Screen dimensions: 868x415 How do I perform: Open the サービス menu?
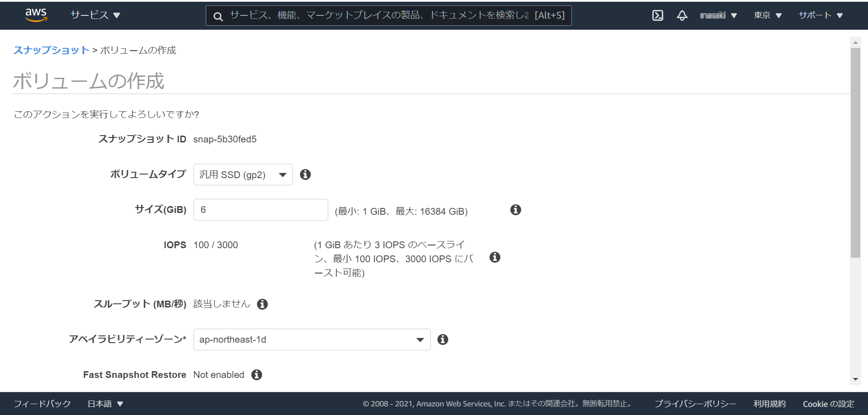[x=95, y=15]
